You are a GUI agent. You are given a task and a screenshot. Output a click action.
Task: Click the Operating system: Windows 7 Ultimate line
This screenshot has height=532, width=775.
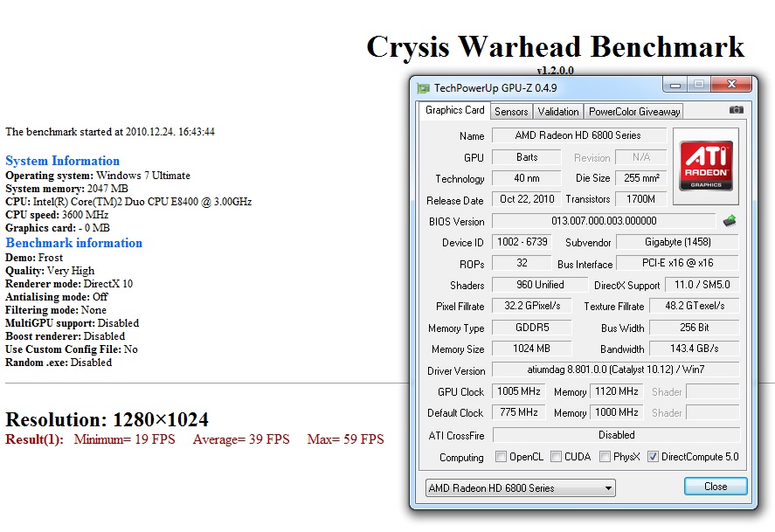coord(98,176)
